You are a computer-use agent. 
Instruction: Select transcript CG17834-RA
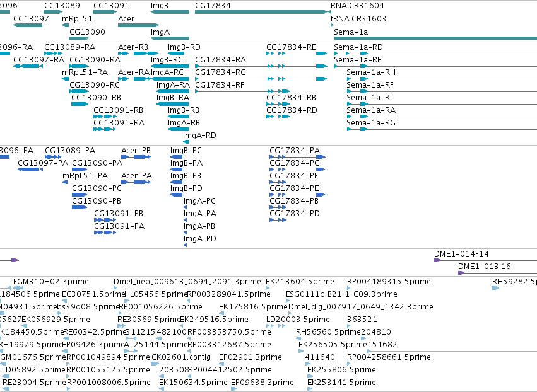221,59
